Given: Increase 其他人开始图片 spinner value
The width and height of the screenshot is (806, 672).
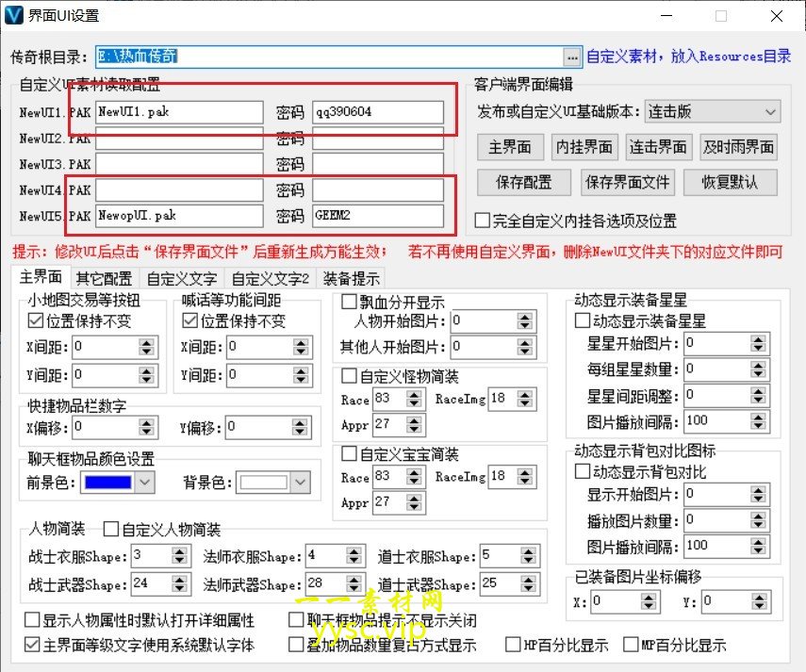Looking at the screenshot, I should pyautogui.click(x=524, y=343).
